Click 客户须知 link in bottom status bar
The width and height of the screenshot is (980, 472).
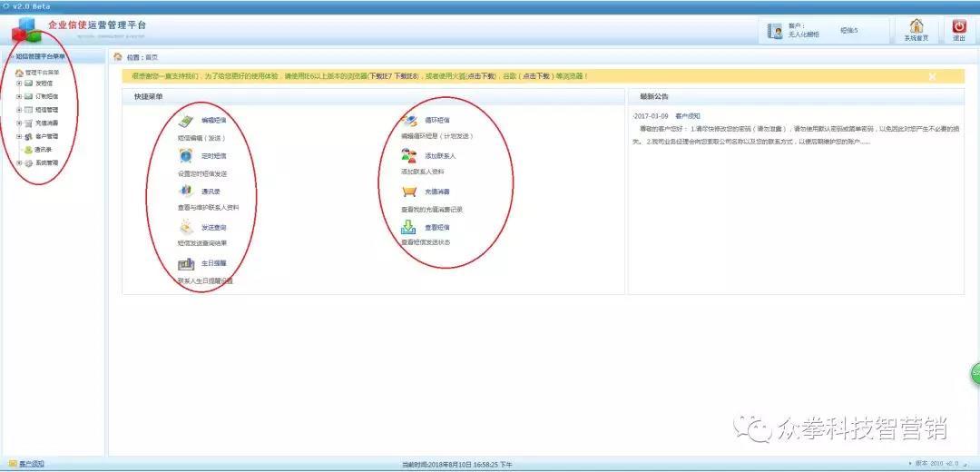click(31, 464)
